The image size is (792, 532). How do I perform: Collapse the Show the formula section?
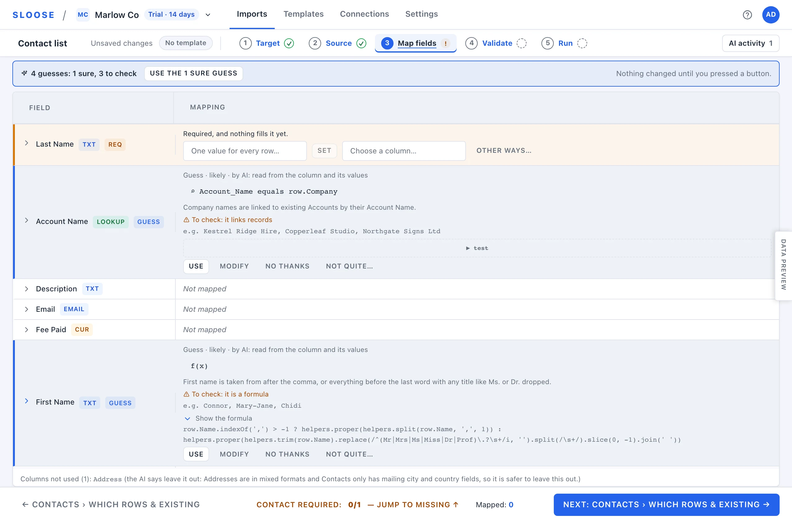point(187,419)
